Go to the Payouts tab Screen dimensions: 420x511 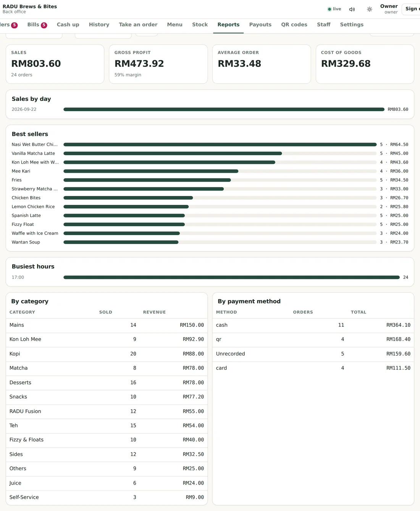pos(260,25)
